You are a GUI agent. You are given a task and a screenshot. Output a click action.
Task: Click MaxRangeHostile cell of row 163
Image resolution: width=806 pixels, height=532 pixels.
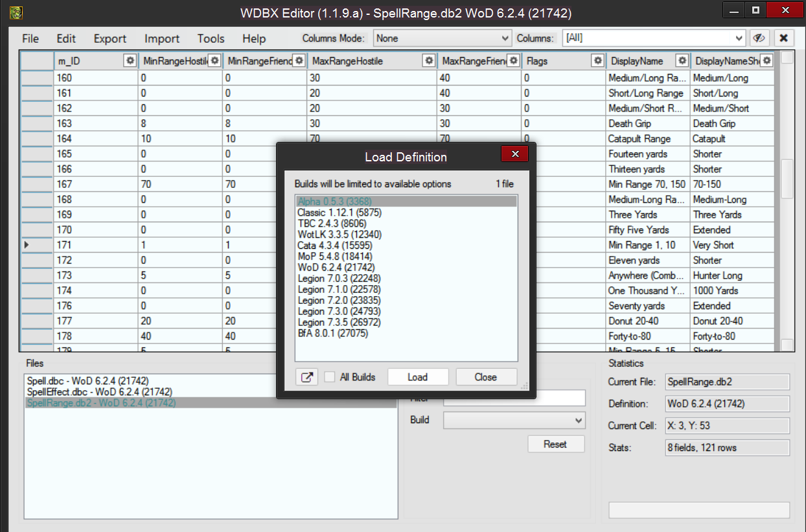point(372,123)
